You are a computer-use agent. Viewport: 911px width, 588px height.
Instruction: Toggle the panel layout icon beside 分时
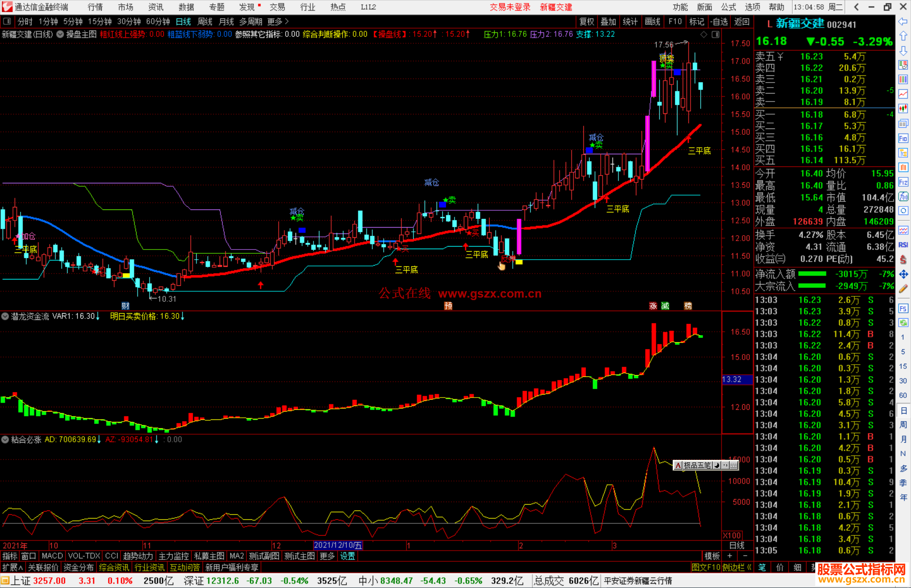(7, 21)
